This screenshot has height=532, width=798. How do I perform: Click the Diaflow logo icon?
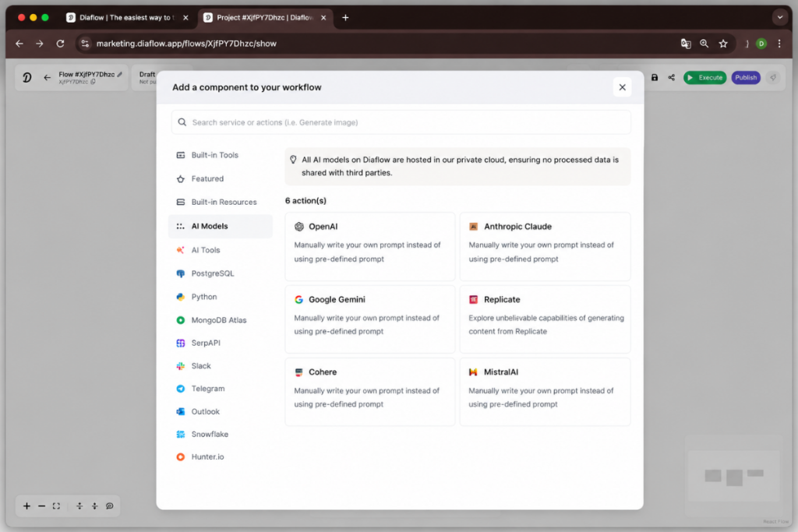[27, 77]
